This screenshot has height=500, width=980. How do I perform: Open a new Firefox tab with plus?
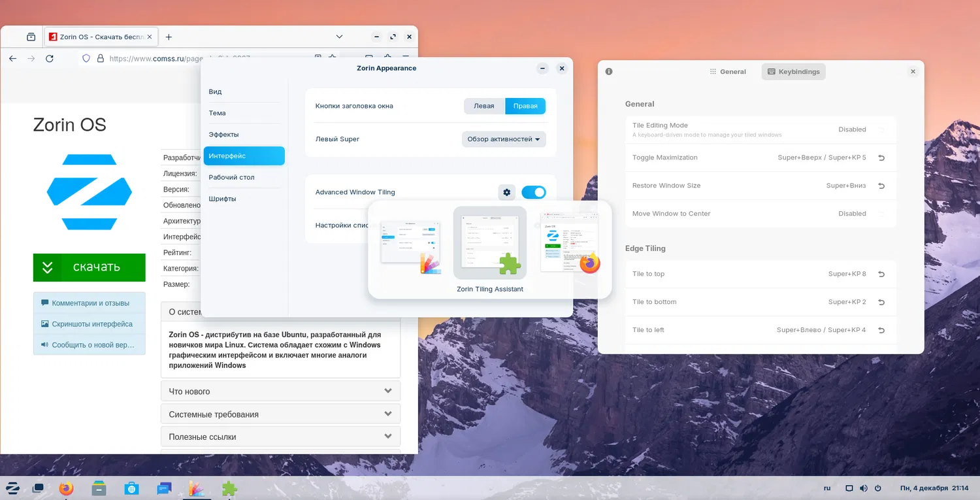[x=169, y=37]
